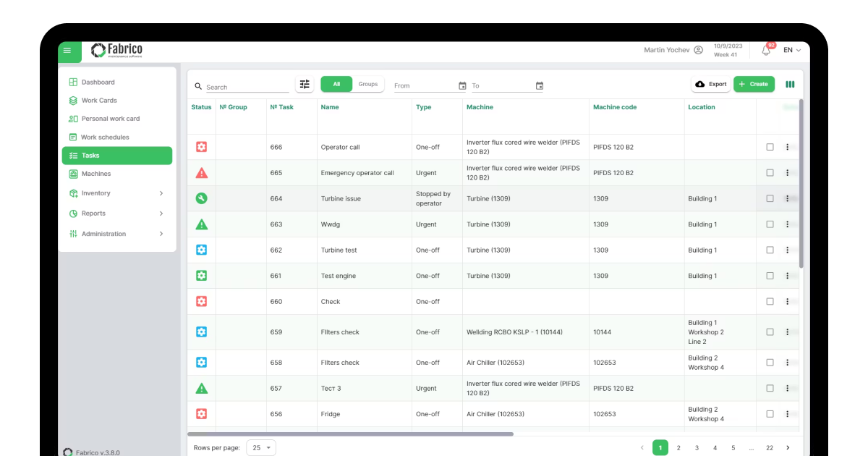Click the green warning icon for task 657
Viewport: 868px width, 456px height.
coord(202,389)
